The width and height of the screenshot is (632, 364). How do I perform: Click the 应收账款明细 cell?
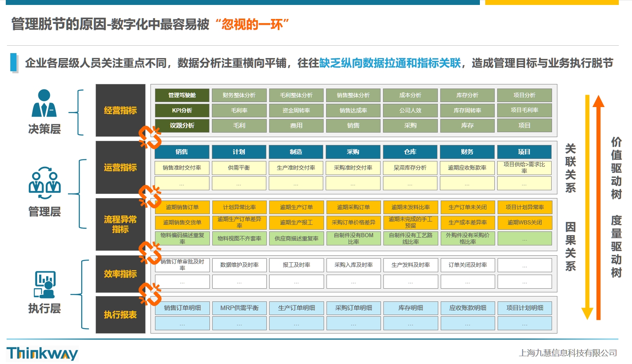click(468, 308)
